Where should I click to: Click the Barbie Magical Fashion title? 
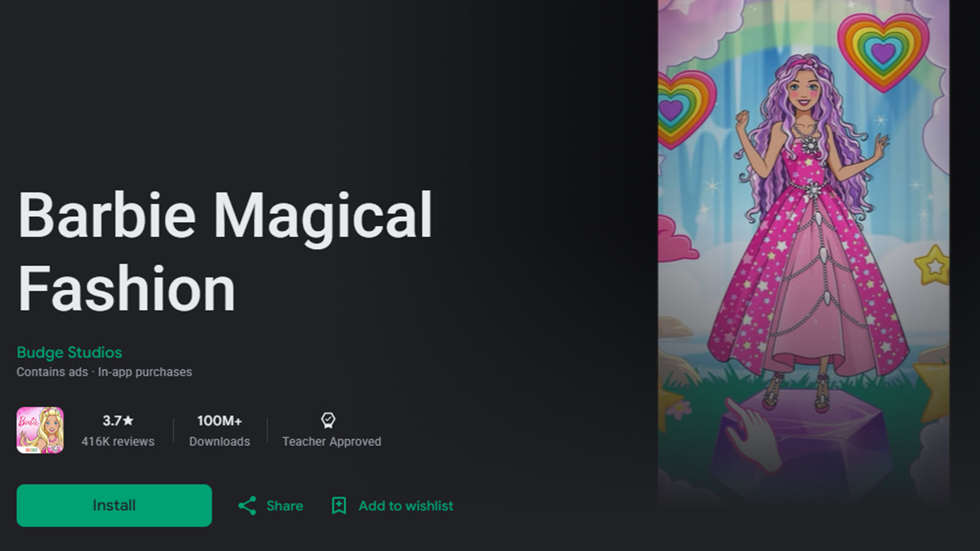coord(225,252)
